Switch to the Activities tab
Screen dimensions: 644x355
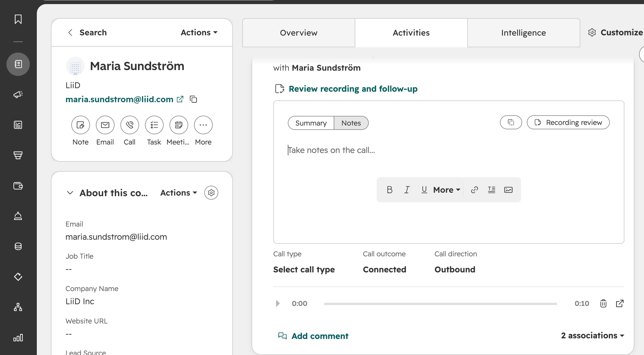[411, 33]
